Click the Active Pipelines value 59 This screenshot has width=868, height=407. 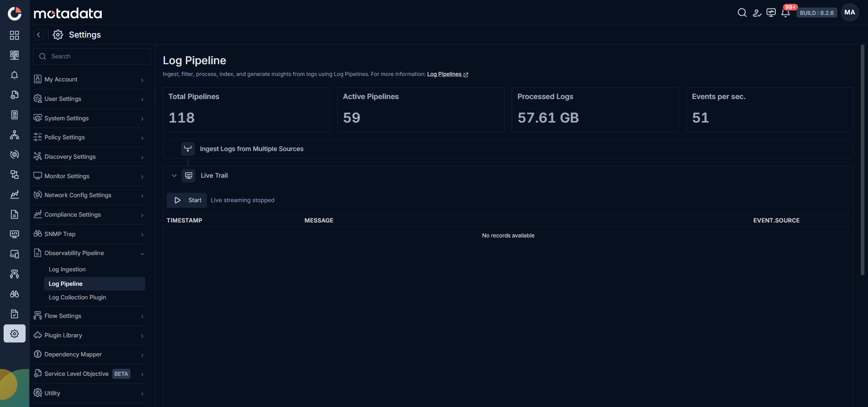tap(352, 118)
